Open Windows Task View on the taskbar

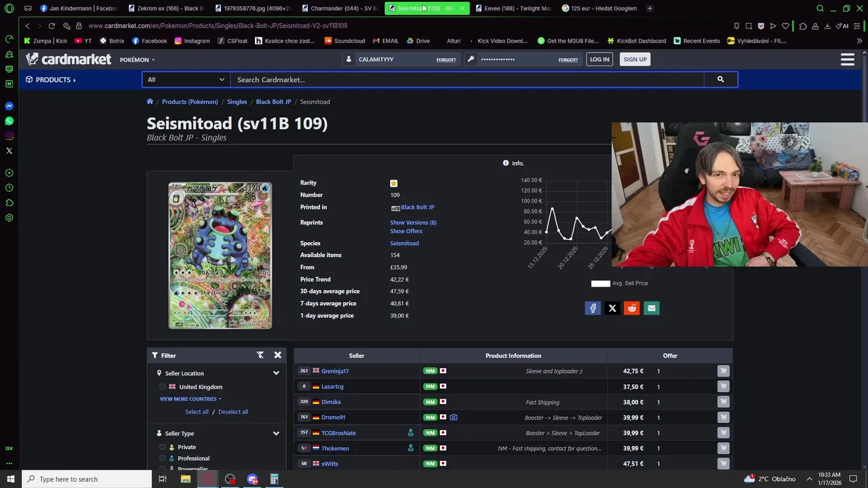162,479
